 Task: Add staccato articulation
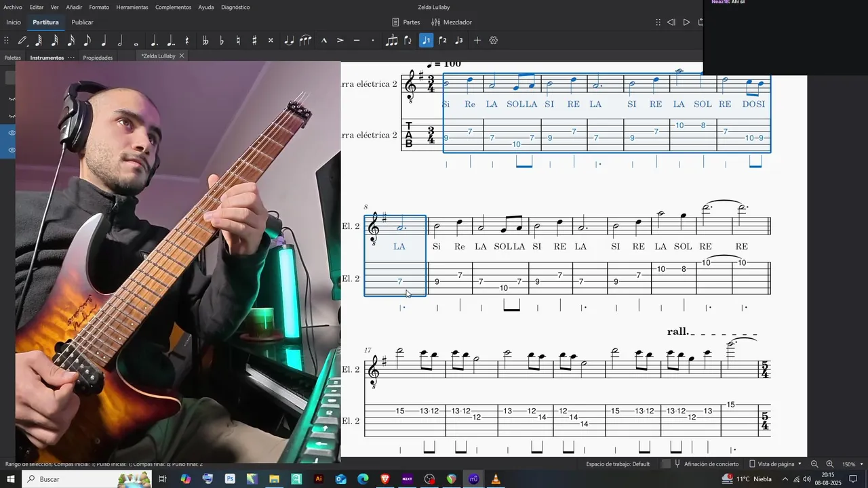coord(373,41)
